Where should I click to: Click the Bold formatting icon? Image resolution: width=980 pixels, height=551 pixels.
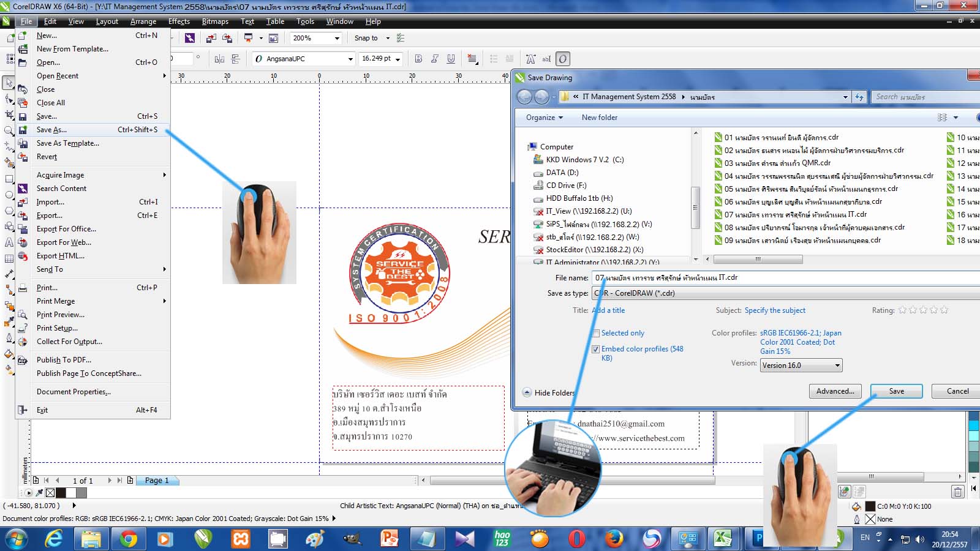(418, 59)
